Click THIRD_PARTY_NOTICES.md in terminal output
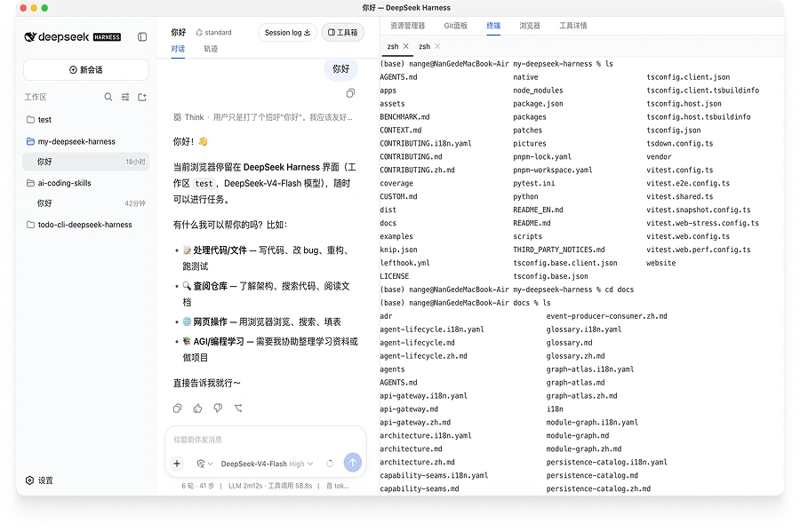This screenshot has width=800, height=532. (559, 250)
